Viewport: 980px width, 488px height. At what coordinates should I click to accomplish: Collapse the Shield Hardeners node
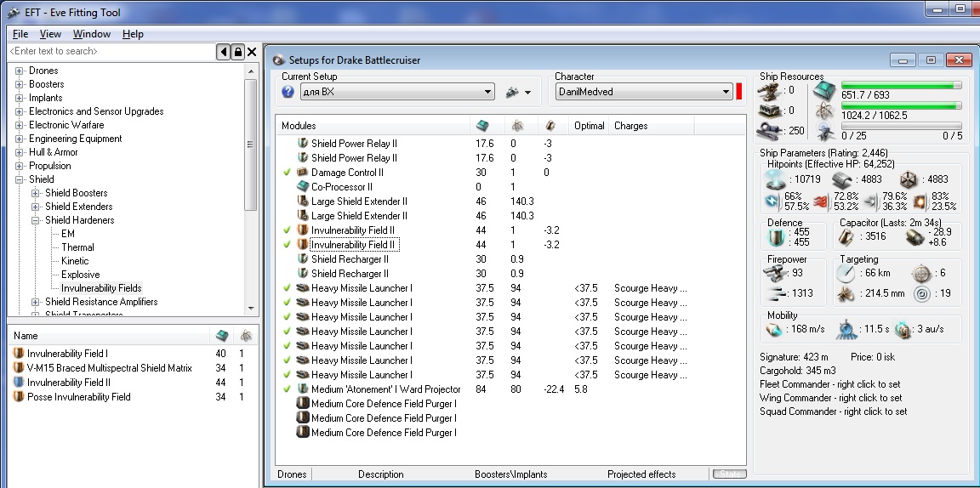[36, 220]
